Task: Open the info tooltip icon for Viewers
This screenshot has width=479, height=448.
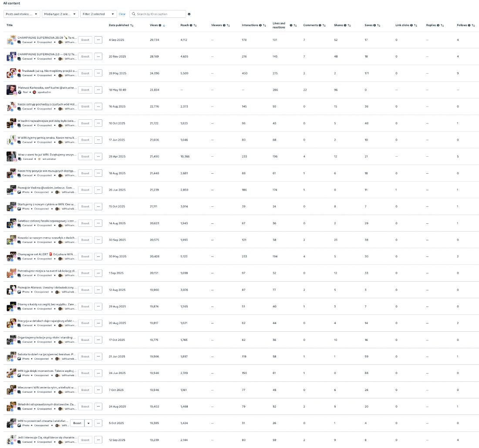Action: pos(224,25)
